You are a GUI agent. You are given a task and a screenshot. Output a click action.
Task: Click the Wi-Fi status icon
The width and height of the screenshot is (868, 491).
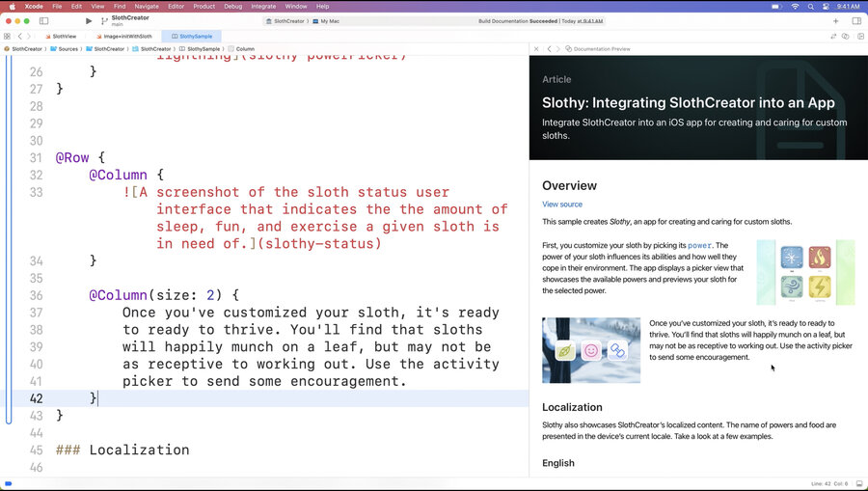(x=795, y=6)
